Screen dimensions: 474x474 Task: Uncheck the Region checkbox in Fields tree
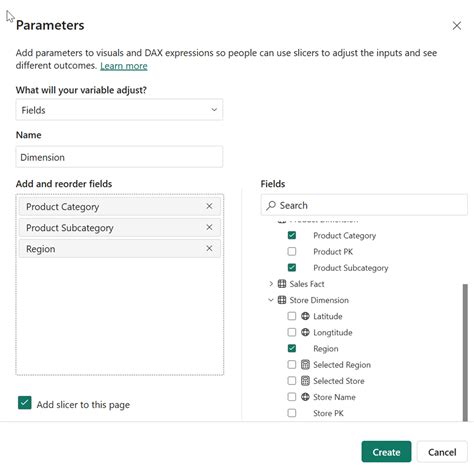point(292,348)
